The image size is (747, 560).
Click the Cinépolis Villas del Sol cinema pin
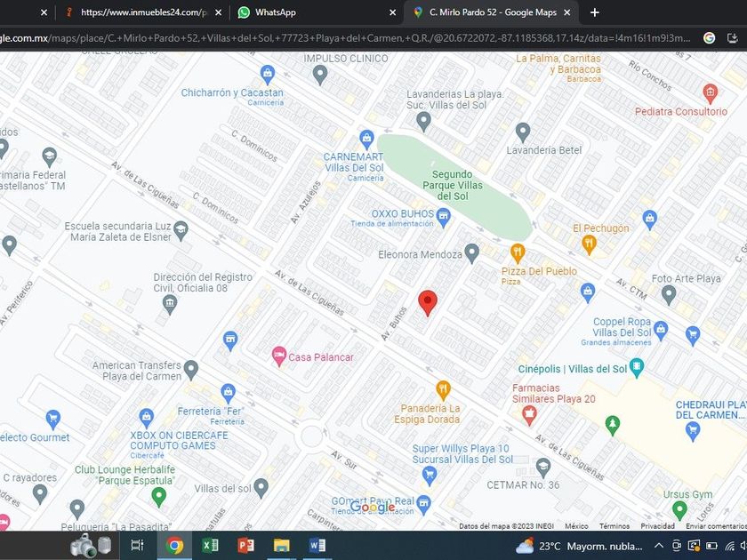point(637,368)
